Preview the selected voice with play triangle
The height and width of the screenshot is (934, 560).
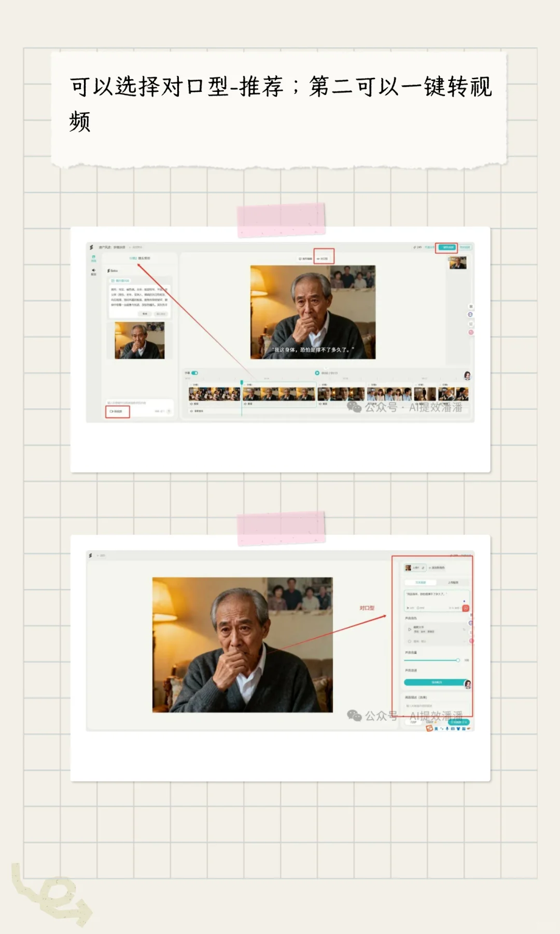pyautogui.click(x=410, y=629)
